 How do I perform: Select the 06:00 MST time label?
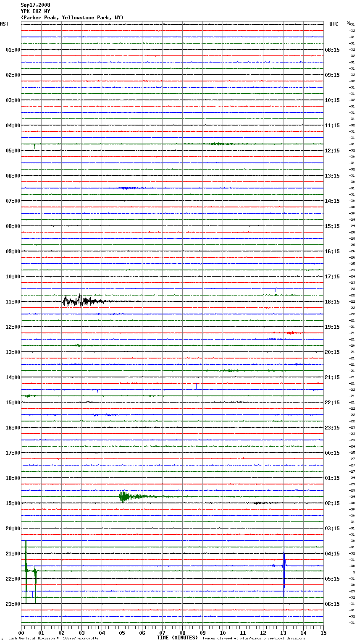(13, 176)
